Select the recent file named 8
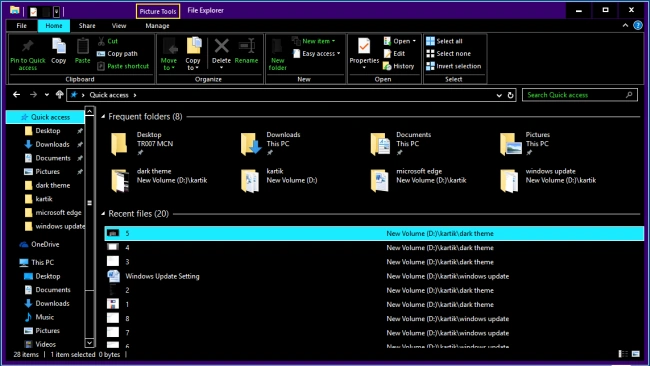Viewport: 650px width, 366px height. 374,319
